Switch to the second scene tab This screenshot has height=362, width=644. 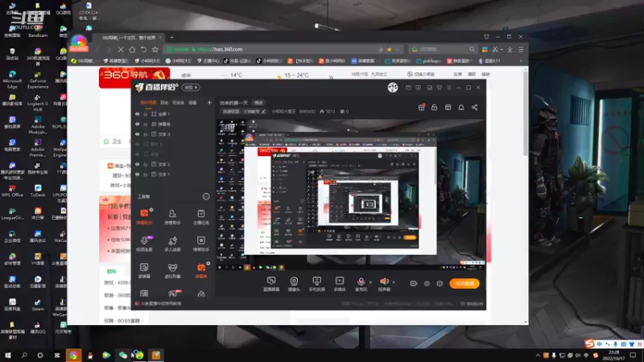[164, 103]
